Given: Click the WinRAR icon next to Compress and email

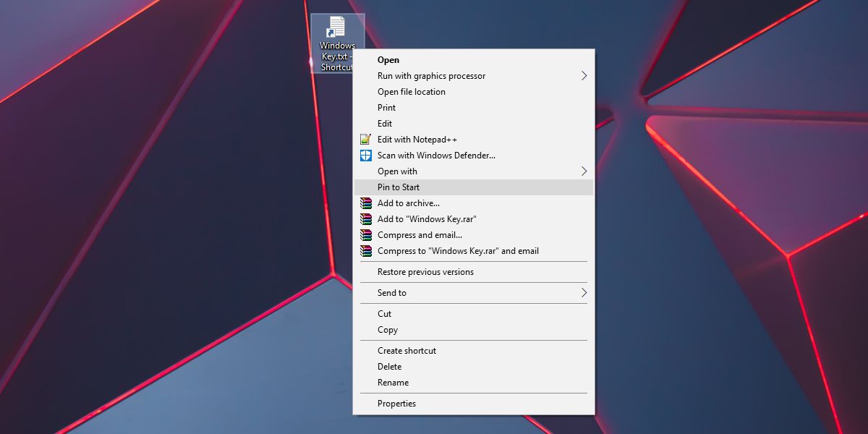Looking at the screenshot, I should [x=365, y=234].
